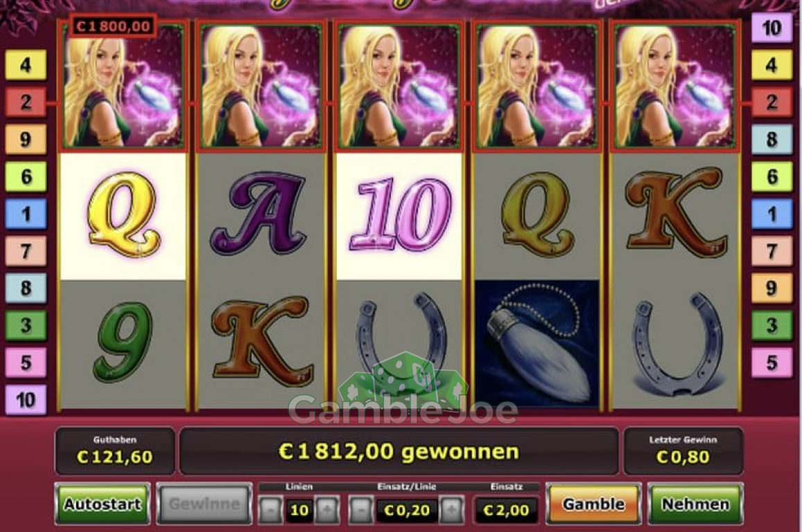The width and height of the screenshot is (802, 532).
Task: Click the yellow Q symbol on first reel
Action: pyautogui.click(x=123, y=217)
